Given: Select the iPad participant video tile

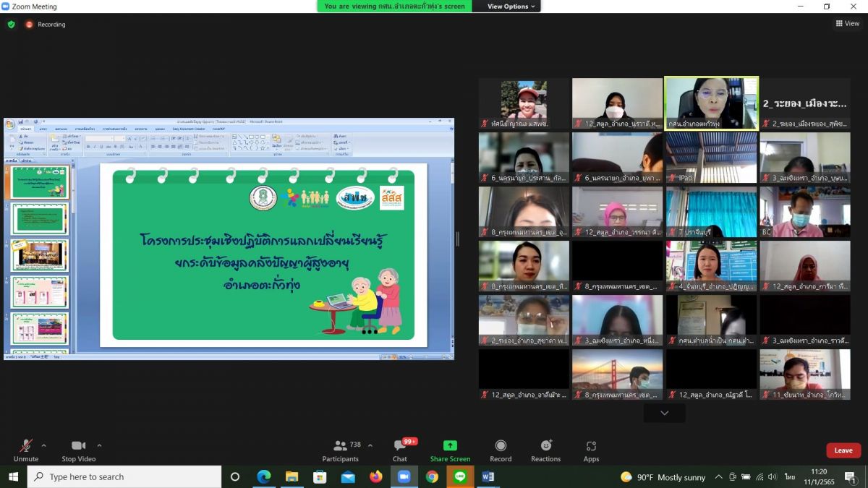Looking at the screenshot, I should pyautogui.click(x=711, y=158).
